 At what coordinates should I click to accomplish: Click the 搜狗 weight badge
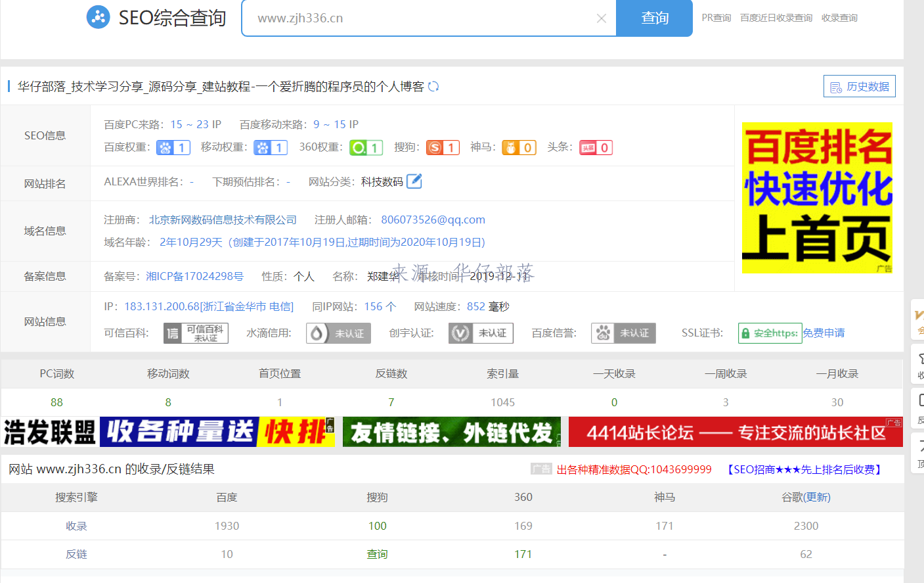443,147
